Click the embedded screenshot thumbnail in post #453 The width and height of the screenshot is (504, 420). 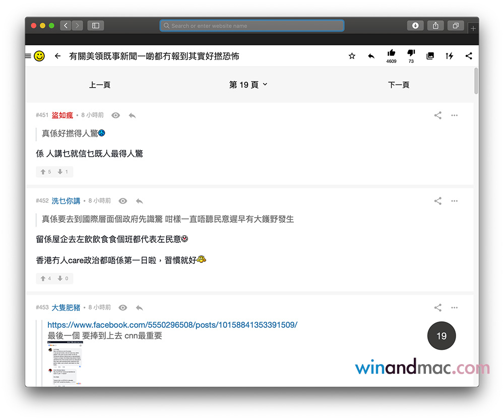65,364
